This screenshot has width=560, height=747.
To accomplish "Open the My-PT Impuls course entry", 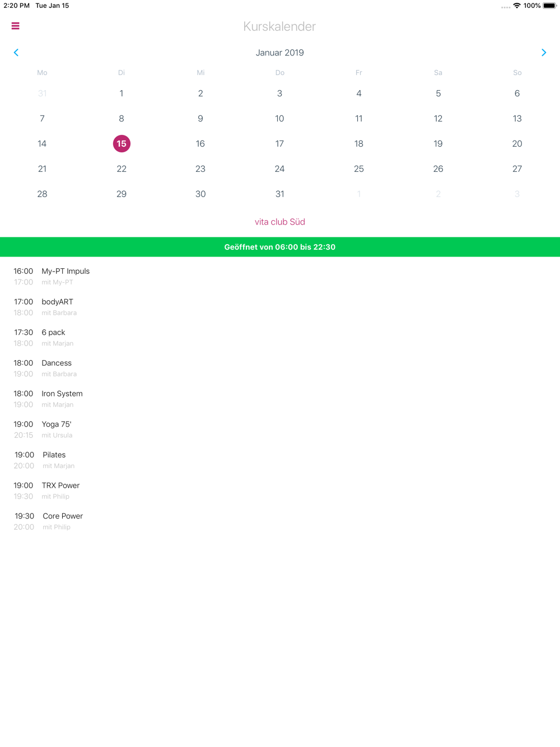I will click(x=280, y=277).
